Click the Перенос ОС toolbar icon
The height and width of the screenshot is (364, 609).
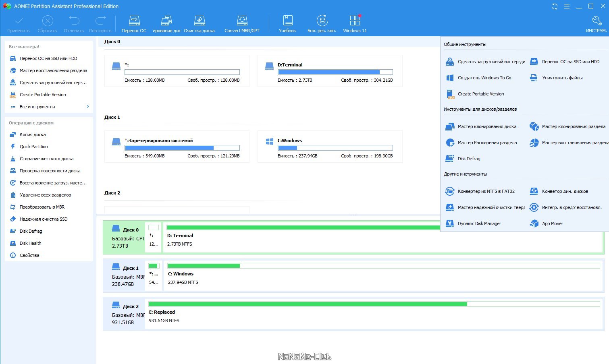click(134, 24)
